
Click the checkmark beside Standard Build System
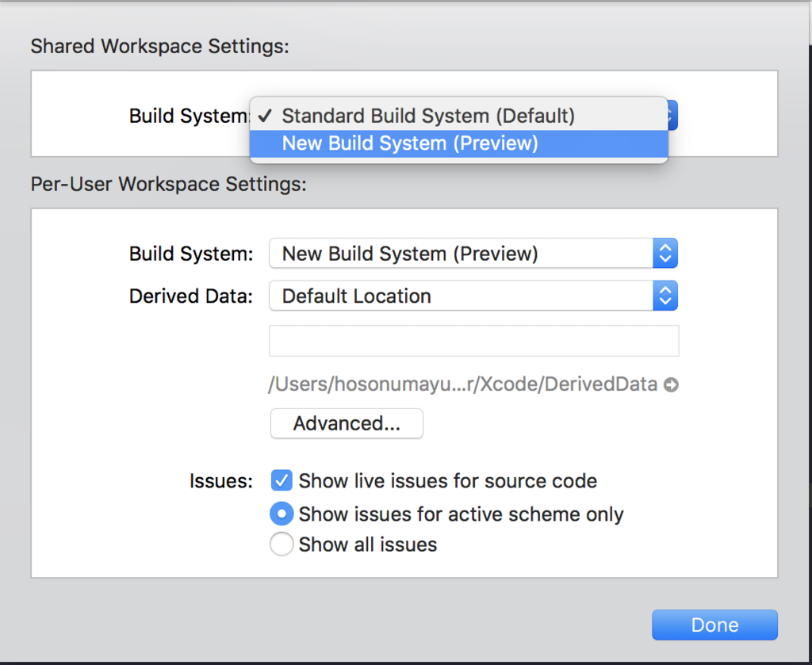click(x=266, y=116)
